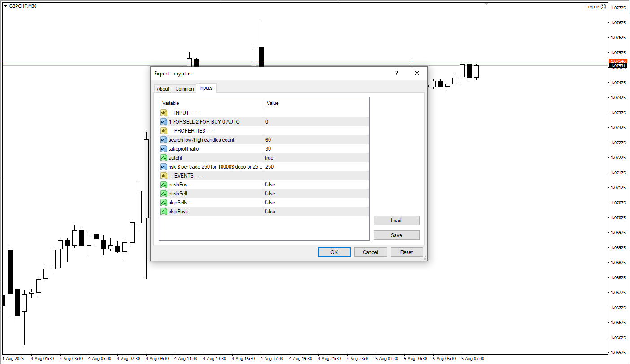Click the Variable column header
This screenshot has width=630, height=364.
point(211,103)
